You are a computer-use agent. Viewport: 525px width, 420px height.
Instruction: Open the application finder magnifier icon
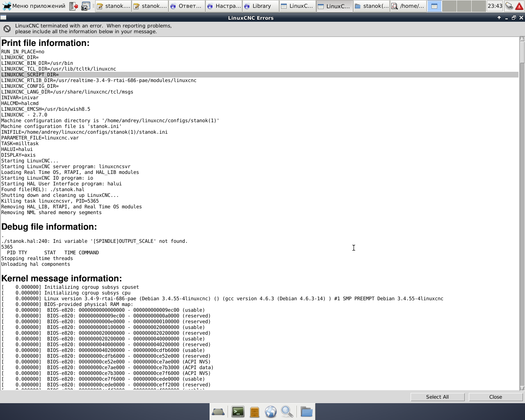(287, 411)
